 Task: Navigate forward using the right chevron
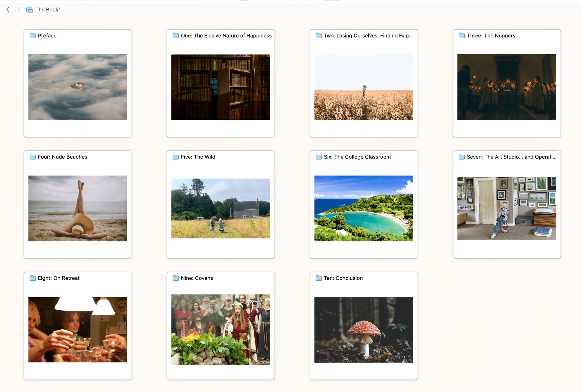point(18,9)
